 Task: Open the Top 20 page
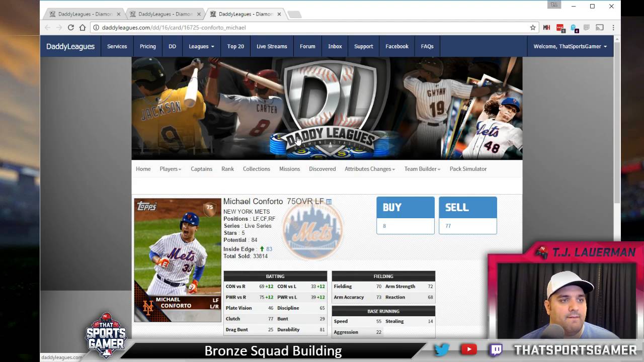click(235, 46)
